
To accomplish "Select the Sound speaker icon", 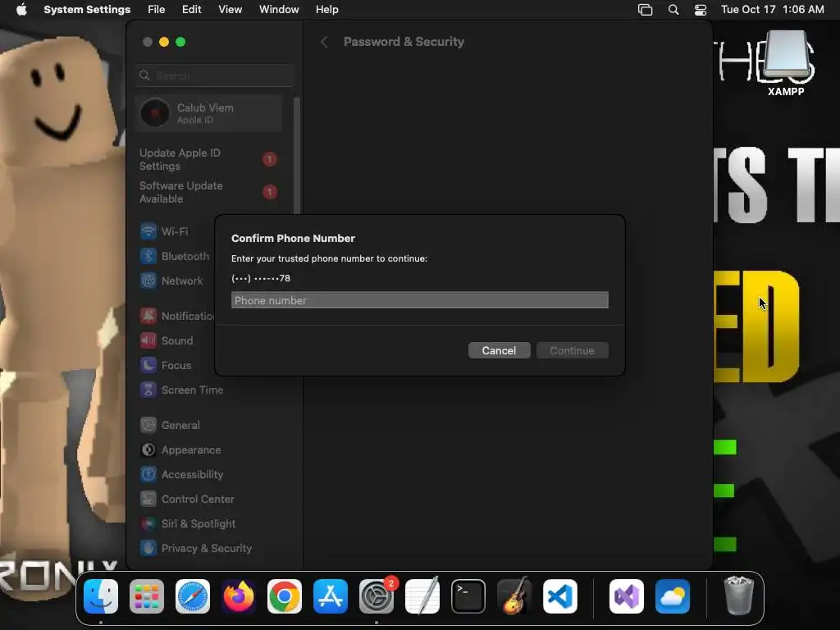I will coord(148,340).
